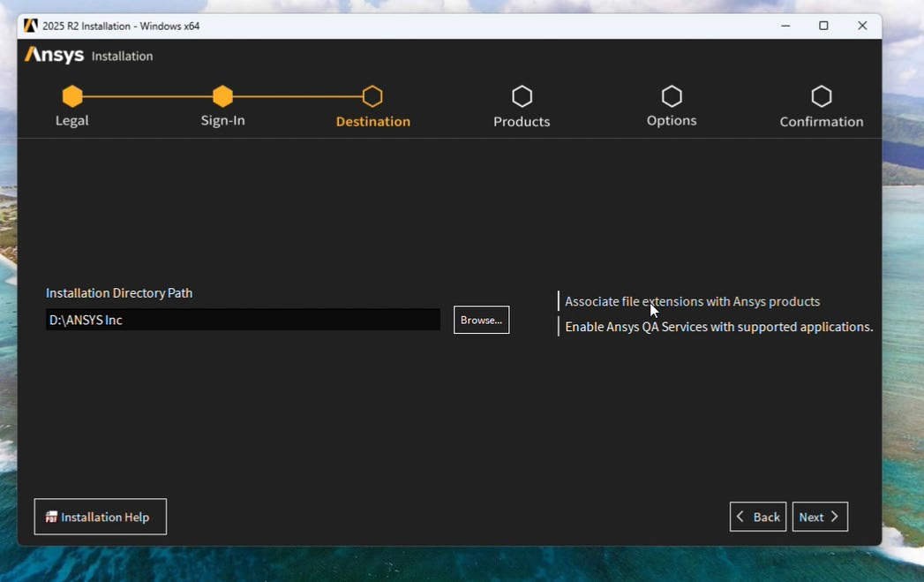Minimize the installer window
Viewport: 924px width, 582px height.
pyautogui.click(x=785, y=26)
